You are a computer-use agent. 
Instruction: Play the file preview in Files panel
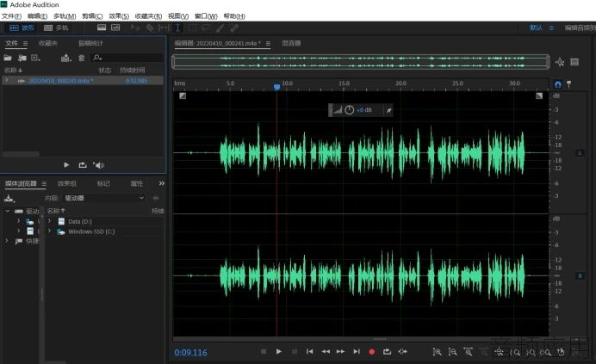66,165
